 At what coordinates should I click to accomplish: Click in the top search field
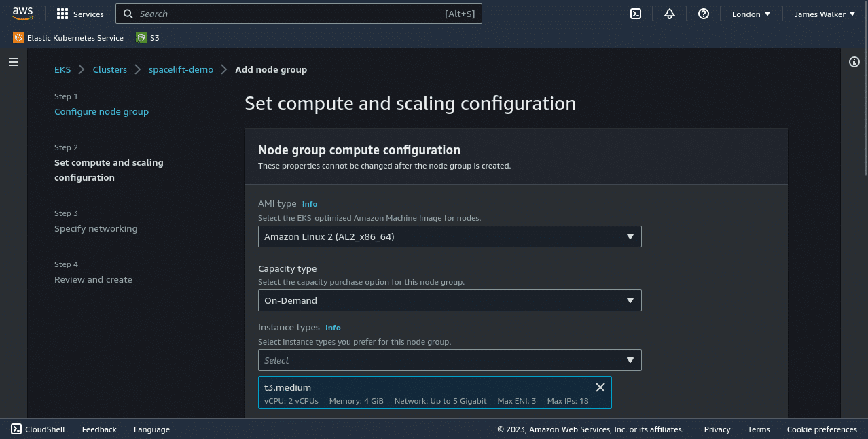[x=299, y=14]
